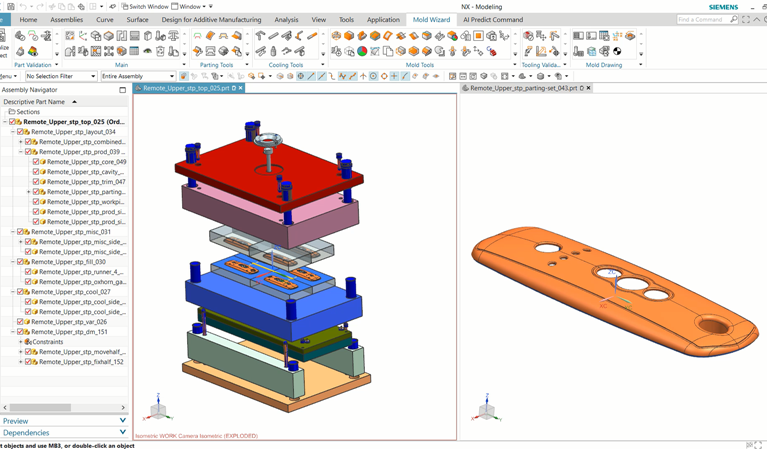Open the AI Predict Command tab
The width and height of the screenshot is (767, 449).
pos(493,20)
